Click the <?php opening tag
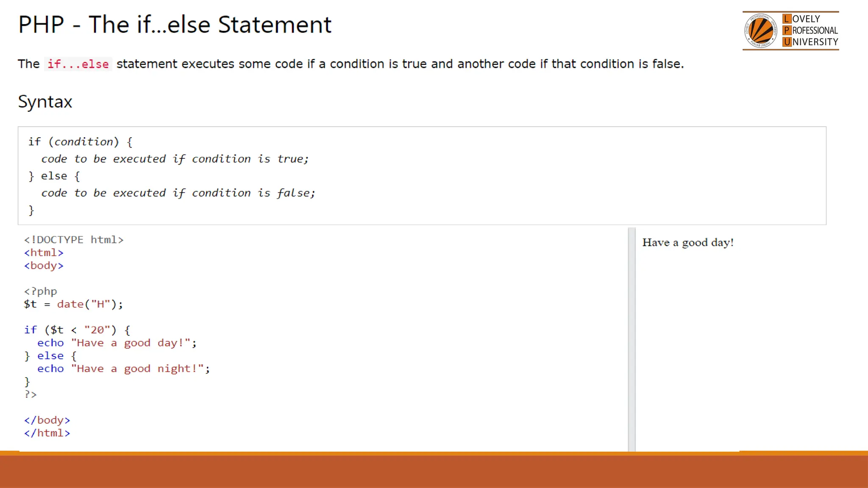The image size is (868, 488). 40,291
